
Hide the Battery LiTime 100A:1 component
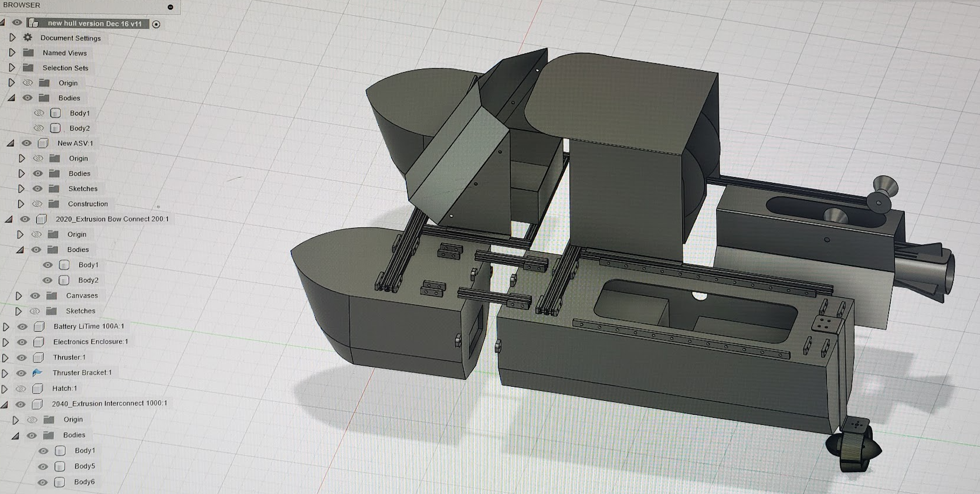22,326
